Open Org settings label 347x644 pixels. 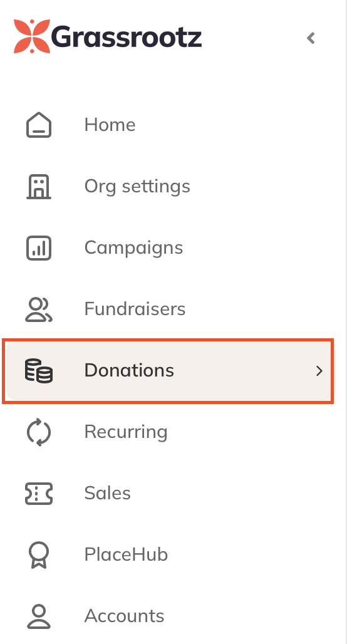tap(137, 187)
